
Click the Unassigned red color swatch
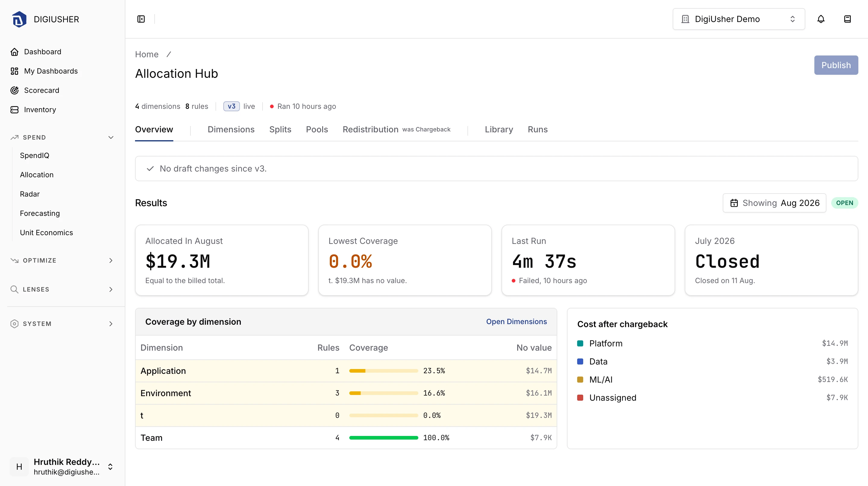coord(580,398)
